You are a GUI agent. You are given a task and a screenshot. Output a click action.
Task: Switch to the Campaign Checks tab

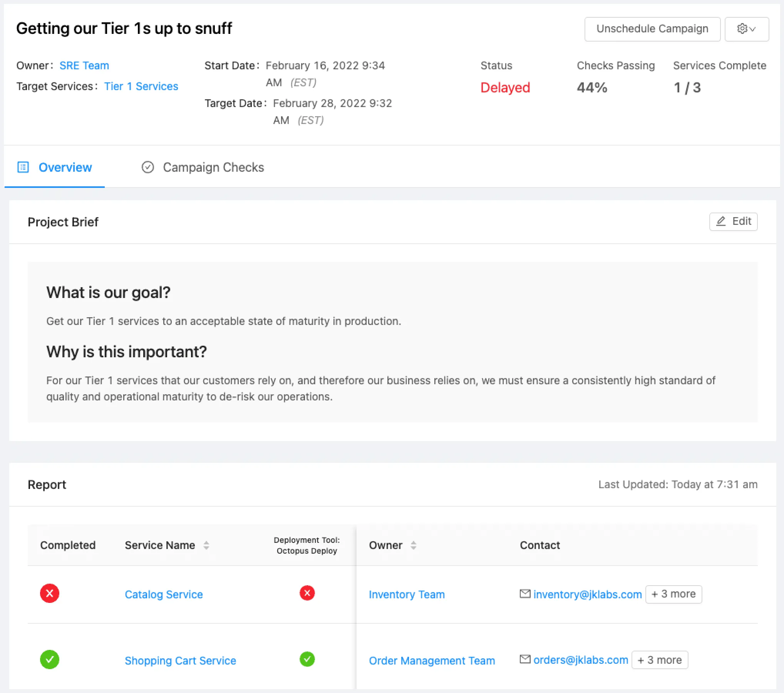[203, 167]
